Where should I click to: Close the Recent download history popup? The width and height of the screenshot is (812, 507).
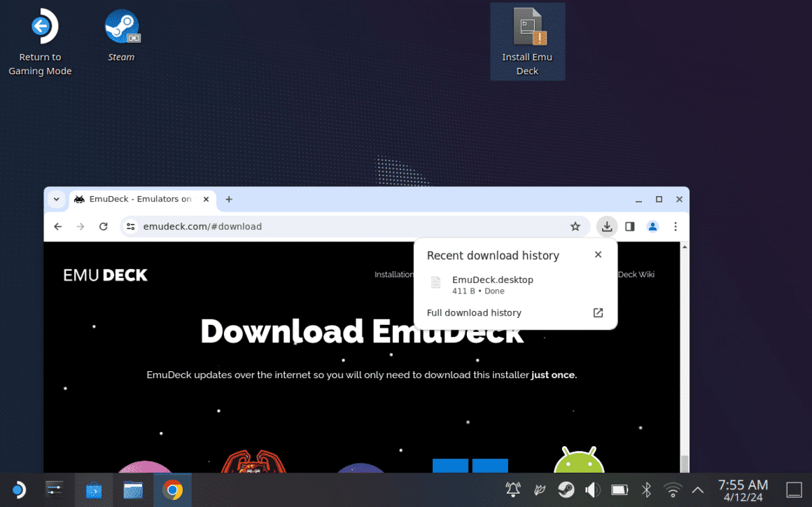point(598,255)
